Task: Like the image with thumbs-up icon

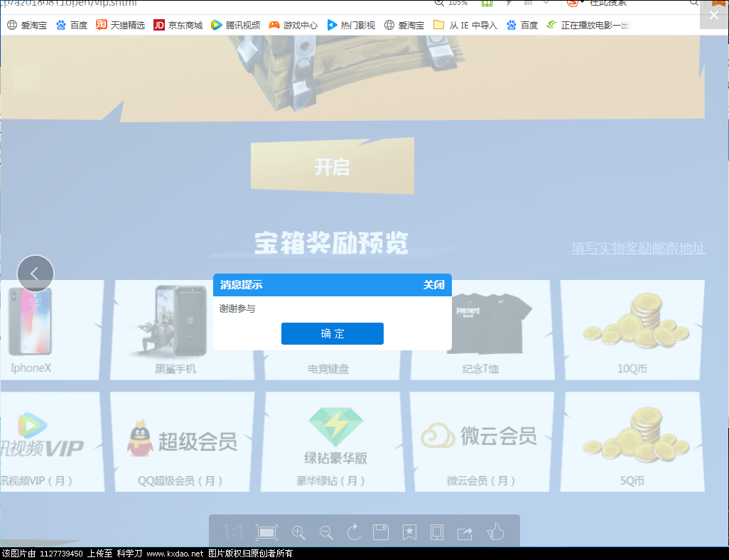Action: pyautogui.click(x=496, y=532)
